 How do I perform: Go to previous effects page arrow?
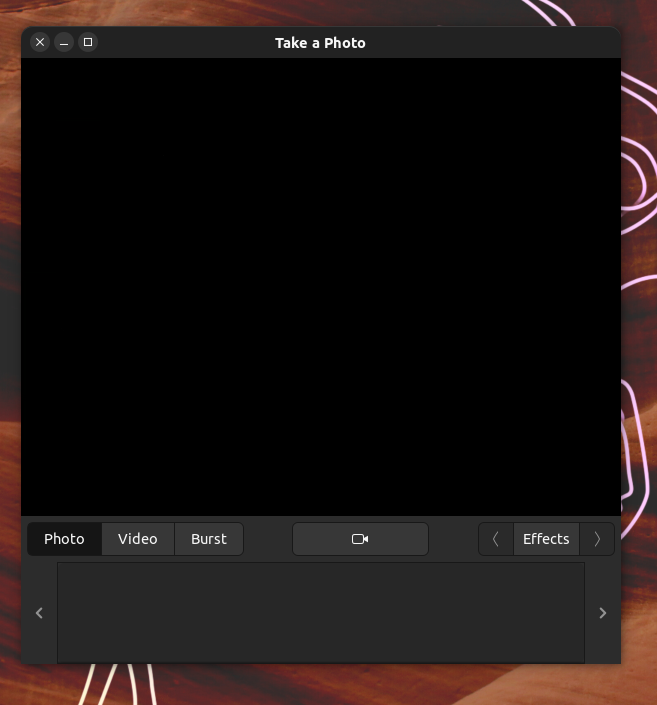point(496,539)
